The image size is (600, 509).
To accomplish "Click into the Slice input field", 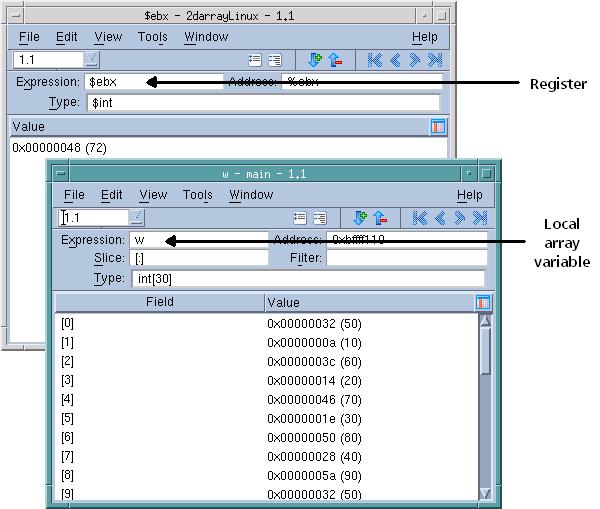I will 199,258.
